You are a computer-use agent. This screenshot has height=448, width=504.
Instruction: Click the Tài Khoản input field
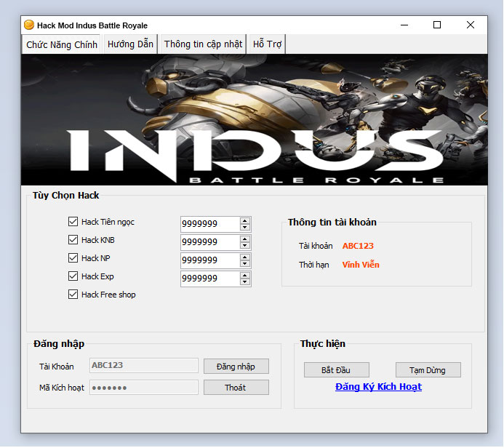144,366
